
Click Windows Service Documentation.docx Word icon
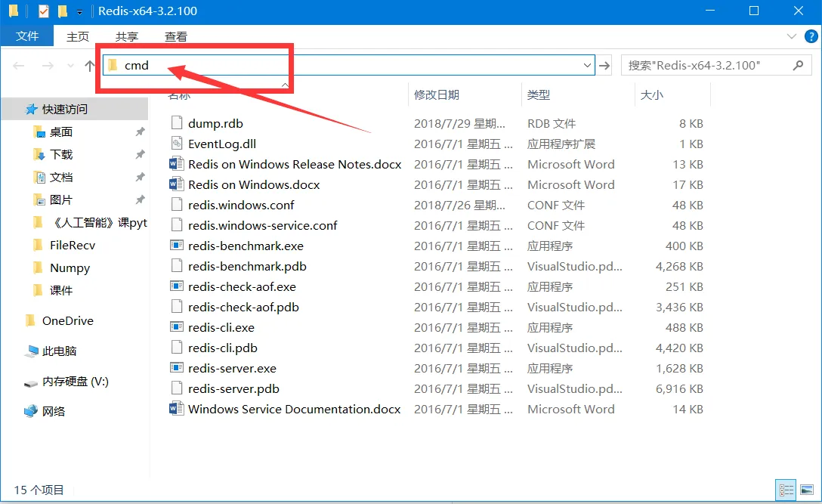[x=177, y=409]
